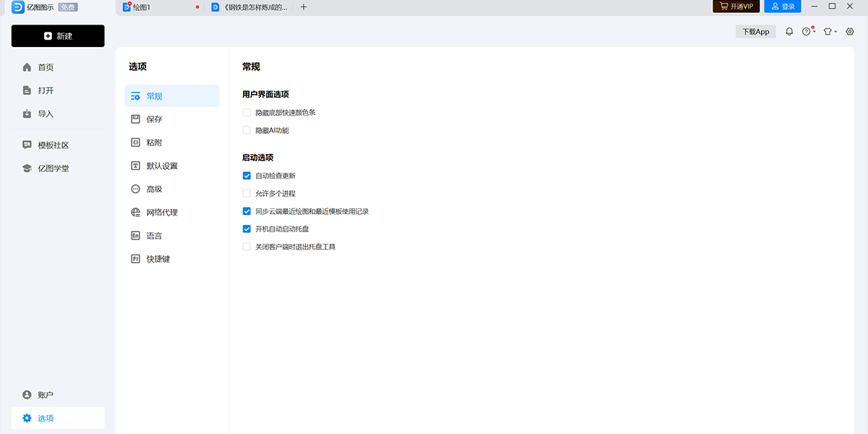Open the 账户 account page
868x434 pixels.
tap(46, 395)
